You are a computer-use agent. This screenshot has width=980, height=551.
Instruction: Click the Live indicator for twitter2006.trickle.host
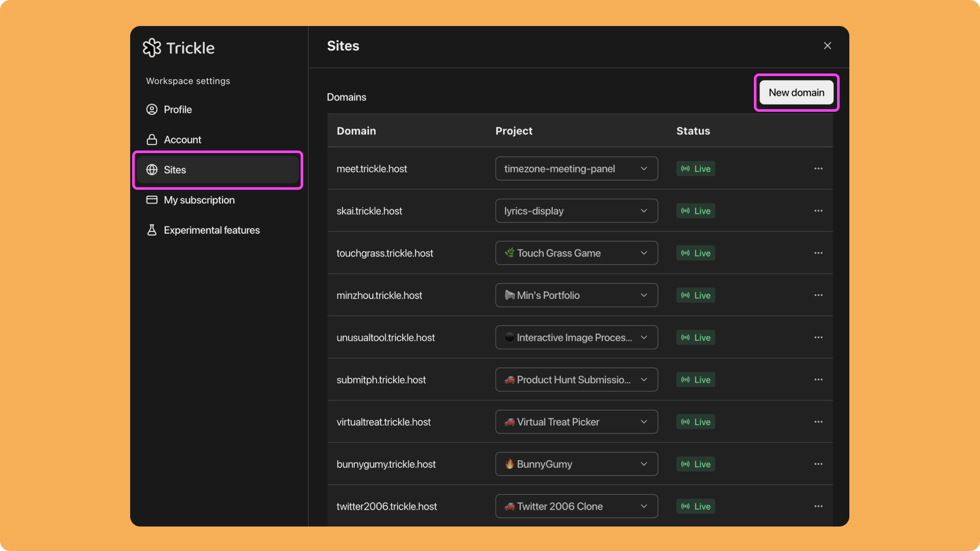(695, 506)
